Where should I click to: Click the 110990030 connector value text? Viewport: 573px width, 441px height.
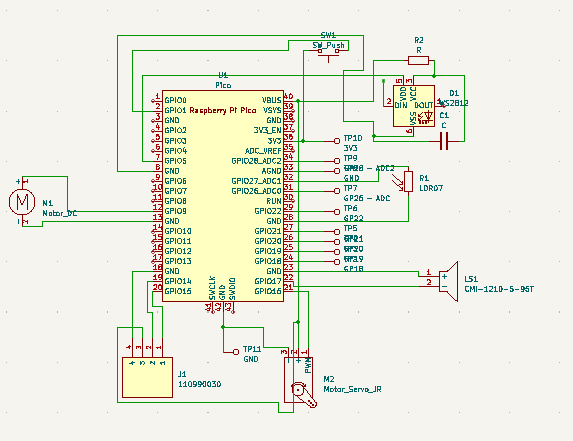(200, 384)
